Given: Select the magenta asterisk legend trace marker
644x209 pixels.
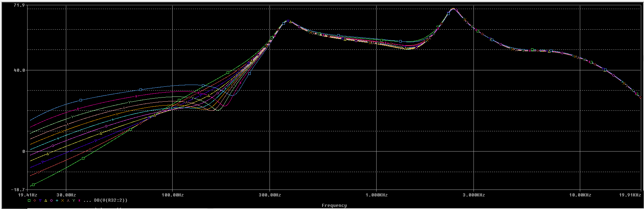Looking at the screenshot, I should (79, 201).
